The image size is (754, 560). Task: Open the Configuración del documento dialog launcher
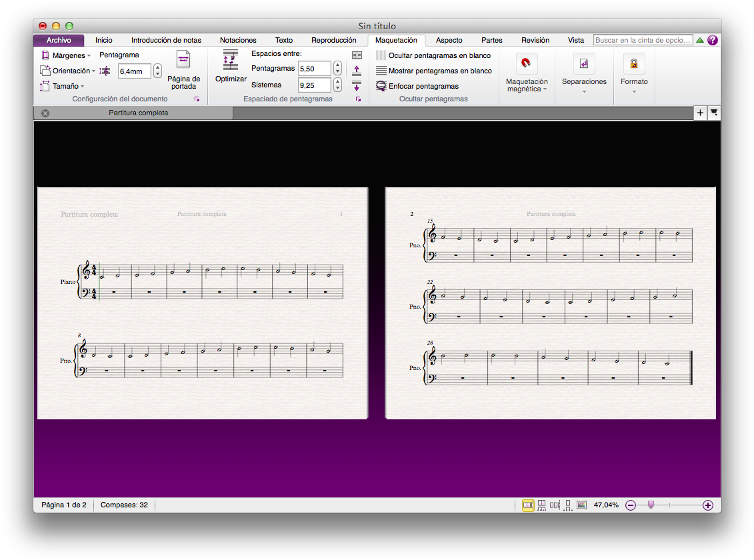[197, 99]
